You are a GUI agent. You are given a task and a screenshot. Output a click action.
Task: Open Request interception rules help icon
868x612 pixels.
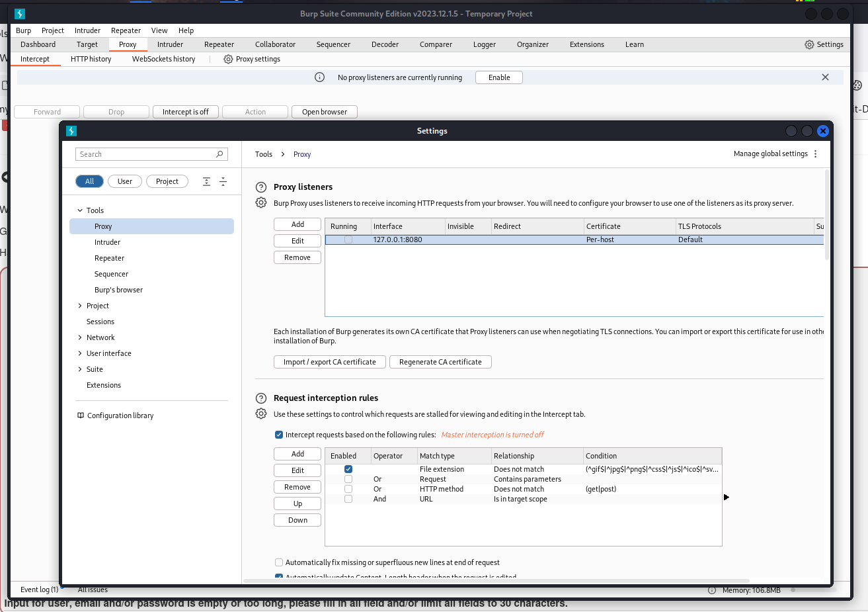261,398
